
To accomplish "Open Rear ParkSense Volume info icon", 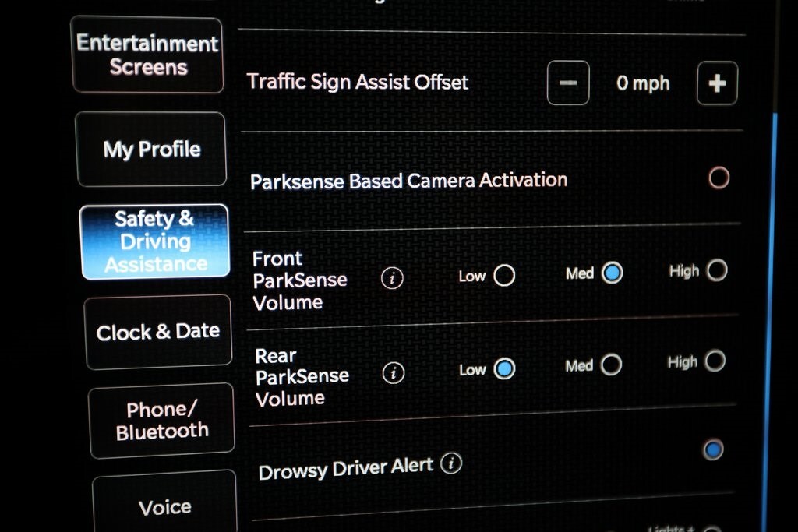I will click(x=393, y=373).
